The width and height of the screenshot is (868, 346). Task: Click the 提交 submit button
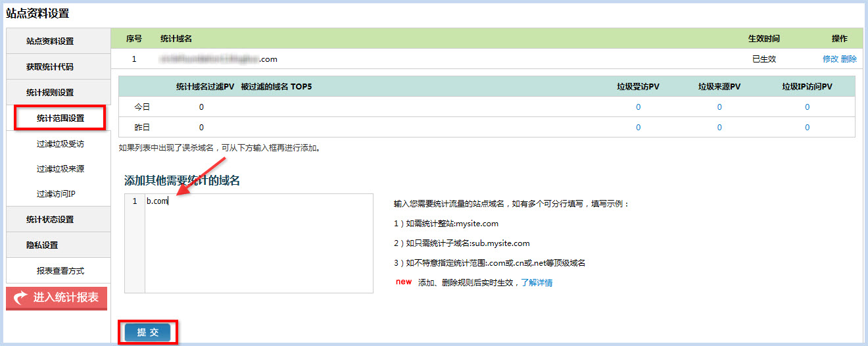click(x=148, y=332)
